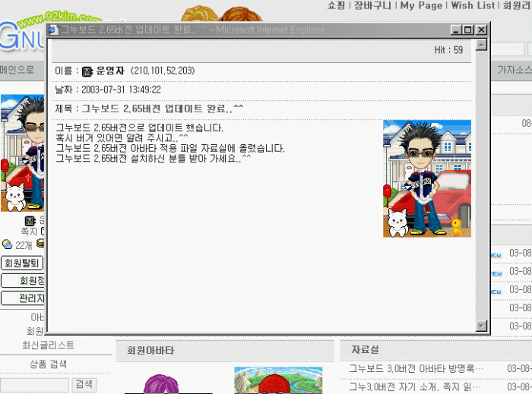Open 가자소스 navigation item on background page
The image size is (532, 394).
tap(515, 70)
